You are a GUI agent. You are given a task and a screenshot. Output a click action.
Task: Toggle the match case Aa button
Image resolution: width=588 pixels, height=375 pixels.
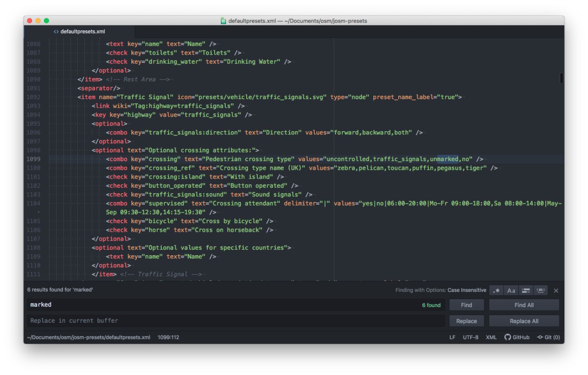click(511, 290)
